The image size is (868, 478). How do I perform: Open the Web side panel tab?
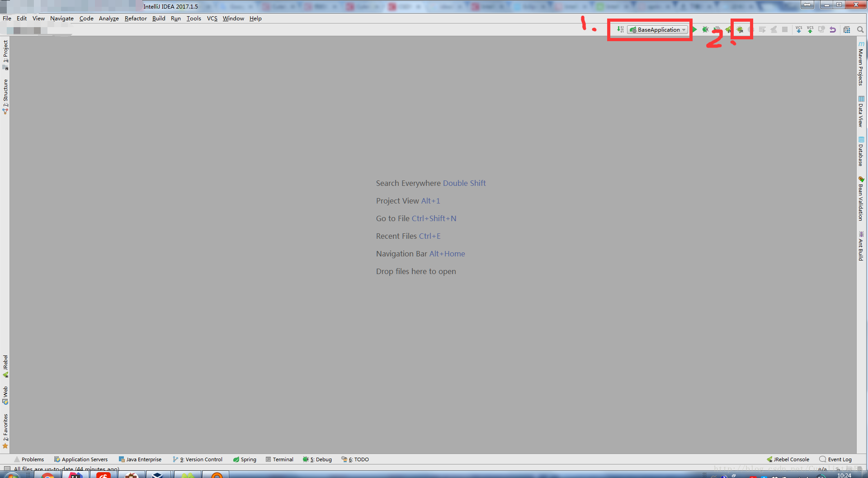pos(5,395)
